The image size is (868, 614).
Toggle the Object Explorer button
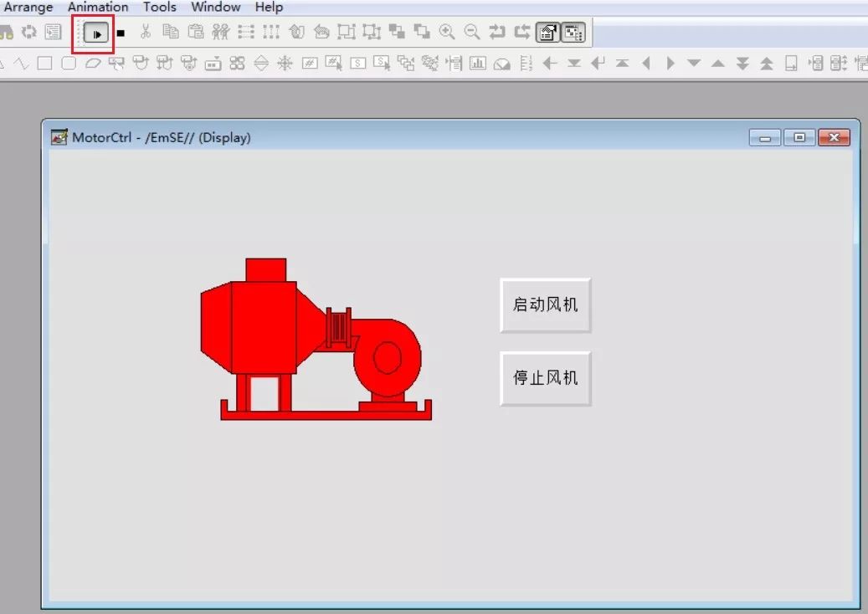click(573, 33)
